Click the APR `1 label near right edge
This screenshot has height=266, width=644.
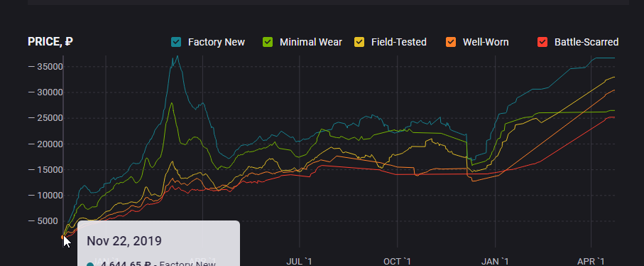click(591, 262)
